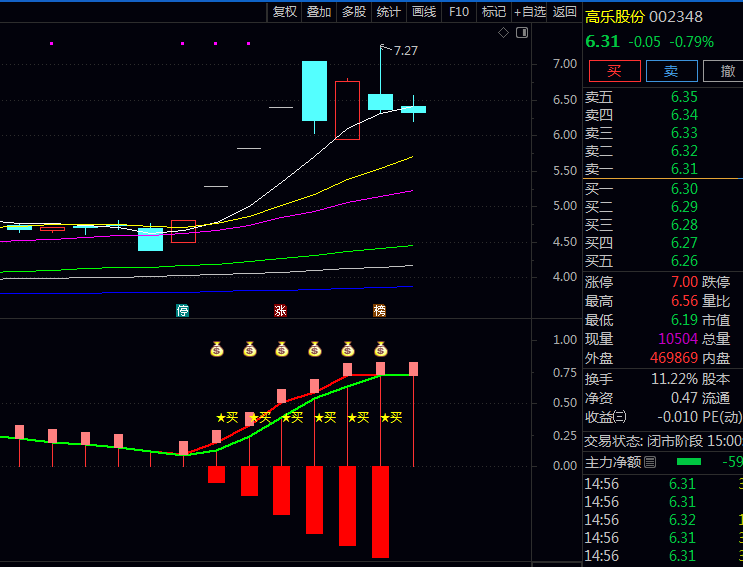Click 卖三 price 6.33
Viewport: 743px width, 567px height.
(684, 133)
